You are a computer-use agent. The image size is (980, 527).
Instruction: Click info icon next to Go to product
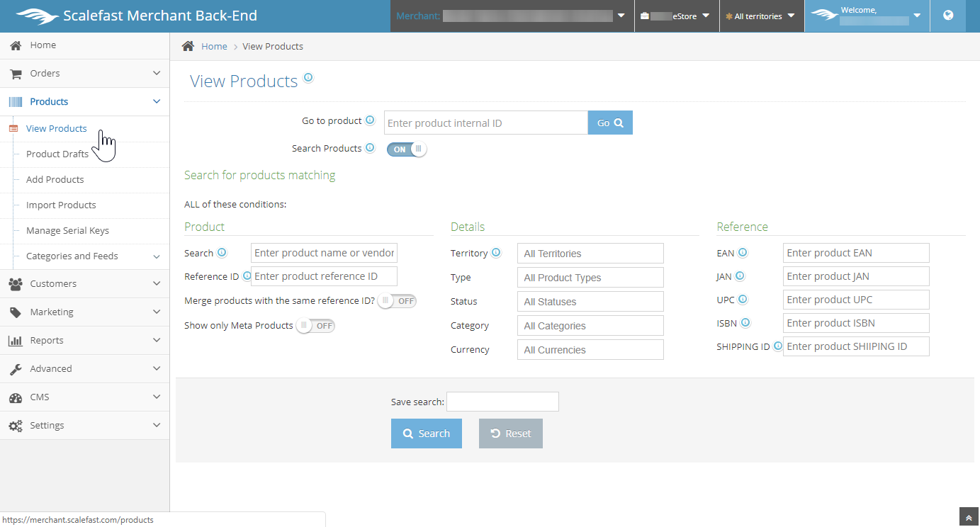coord(370,121)
